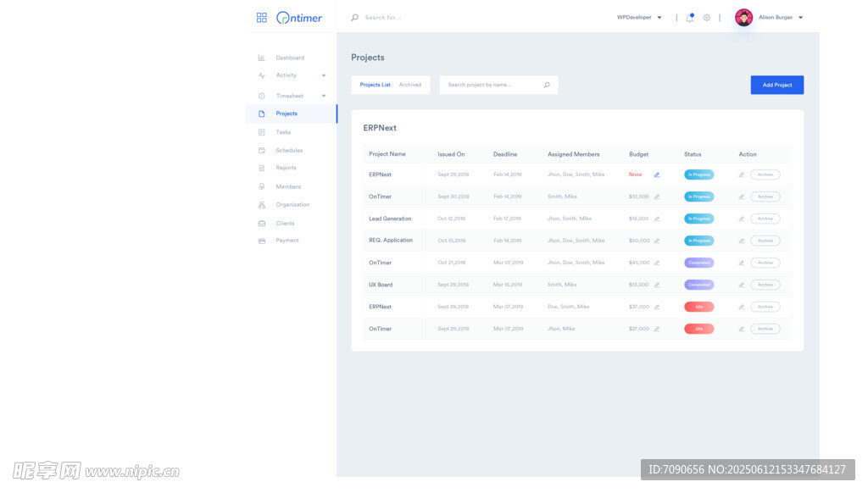This screenshot has width=868, height=493.
Task: Open the WPDeveloper workspace dropdown
Action: coord(639,18)
